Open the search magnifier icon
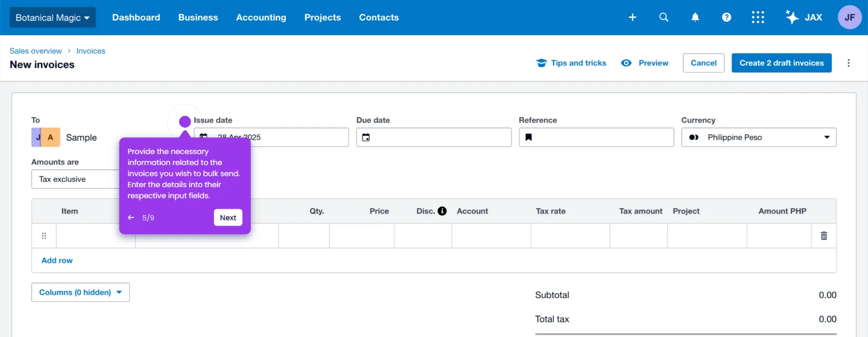868x337 pixels. [x=664, y=17]
